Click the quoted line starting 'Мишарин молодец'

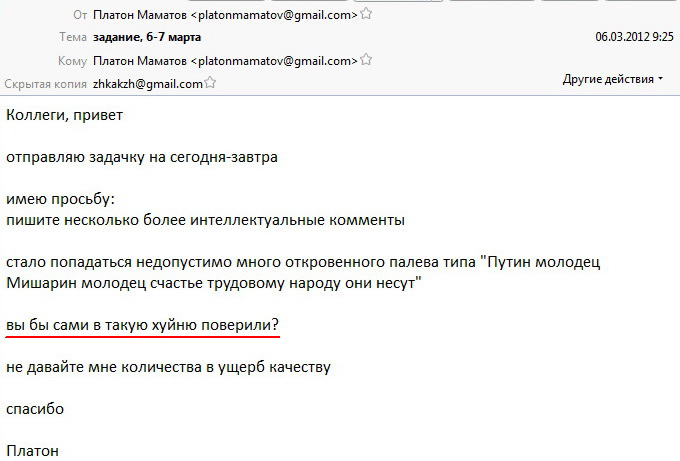point(214,283)
